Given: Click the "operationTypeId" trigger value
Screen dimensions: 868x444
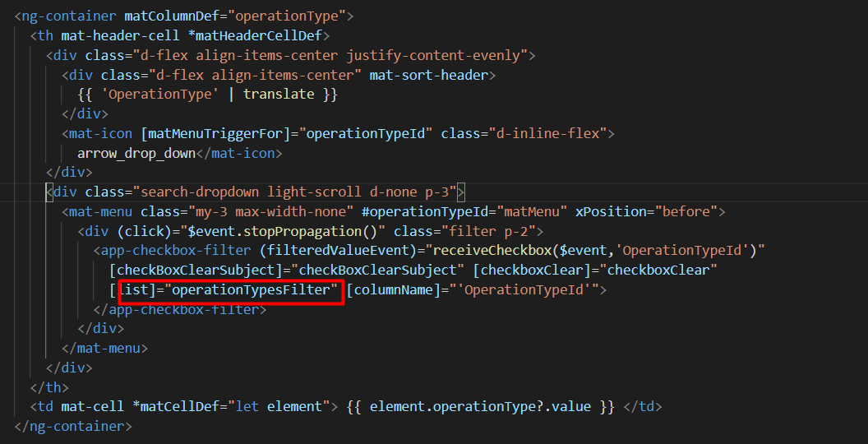Looking at the screenshot, I should pos(365,133).
